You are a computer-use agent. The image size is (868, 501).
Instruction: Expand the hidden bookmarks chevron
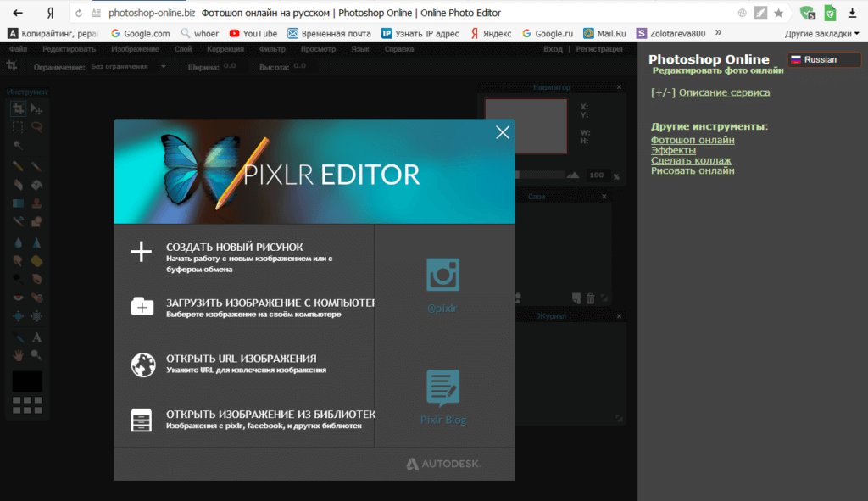719,33
